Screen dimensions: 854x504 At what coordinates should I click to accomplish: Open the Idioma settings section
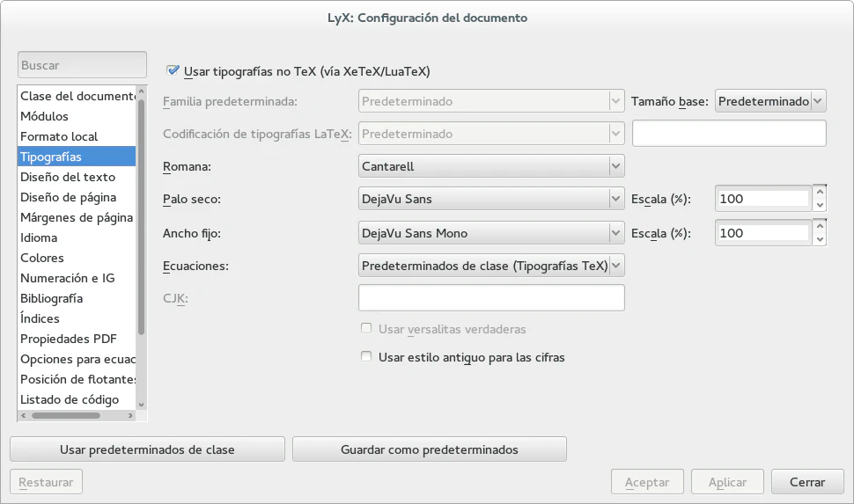pos(40,237)
